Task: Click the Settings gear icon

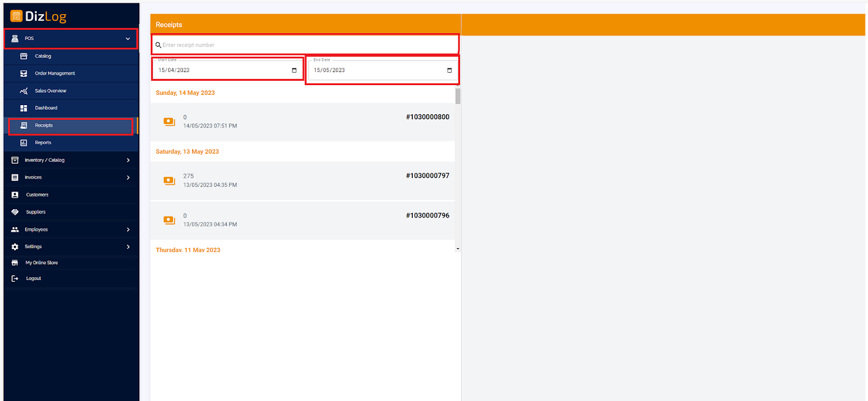Action: (15, 247)
